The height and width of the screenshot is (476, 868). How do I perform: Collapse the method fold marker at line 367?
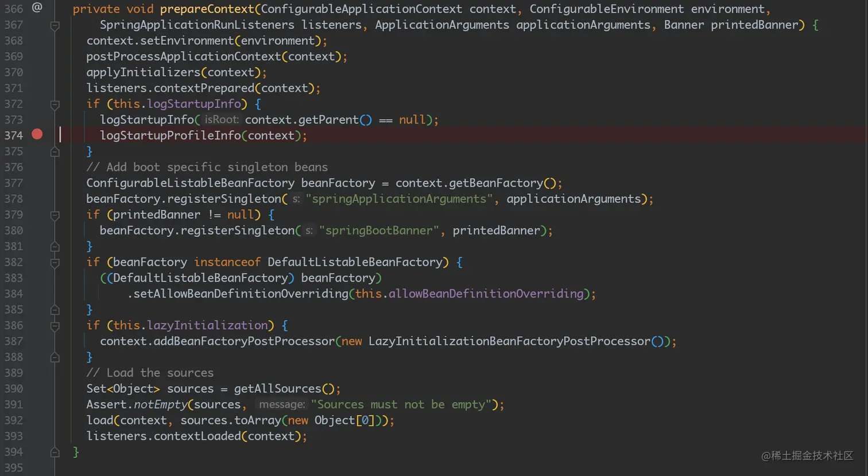pyautogui.click(x=55, y=25)
